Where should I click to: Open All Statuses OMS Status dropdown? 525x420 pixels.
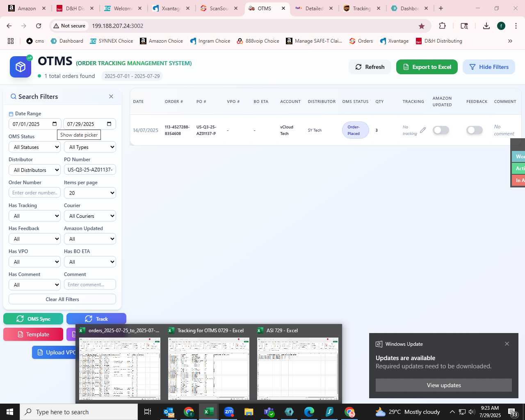[34, 147]
